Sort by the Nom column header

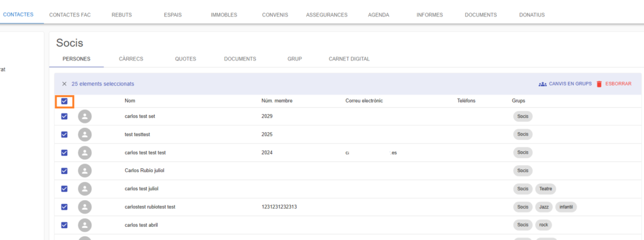pyautogui.click(x=130, y=101)
